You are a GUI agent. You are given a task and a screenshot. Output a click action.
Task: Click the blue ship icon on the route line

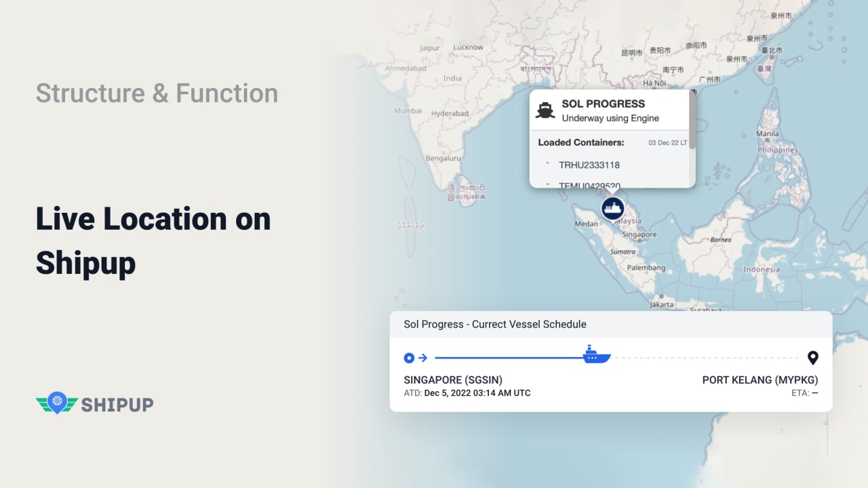coord(597,354)
